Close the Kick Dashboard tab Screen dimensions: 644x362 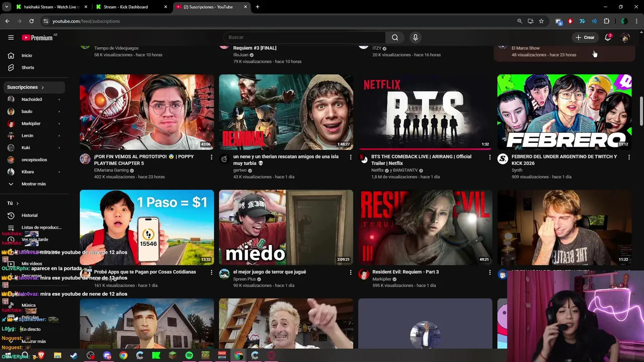coord(166,7)
